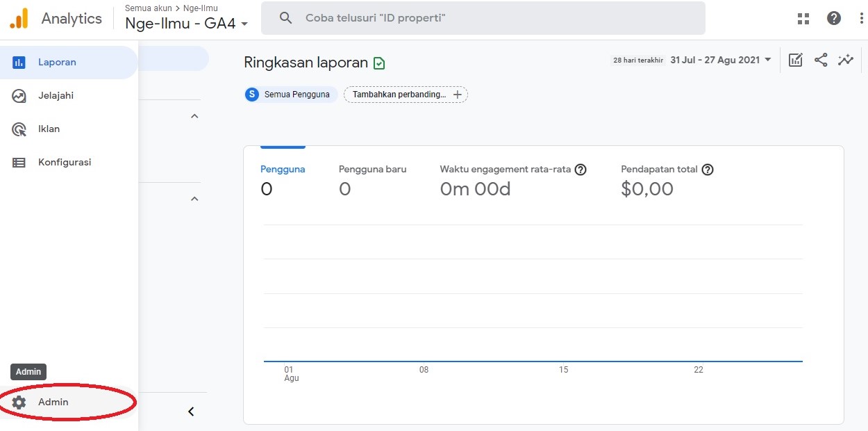Click the Analytics product name
This screenshot has width=868, height=431.
click(x=72, y=19)
